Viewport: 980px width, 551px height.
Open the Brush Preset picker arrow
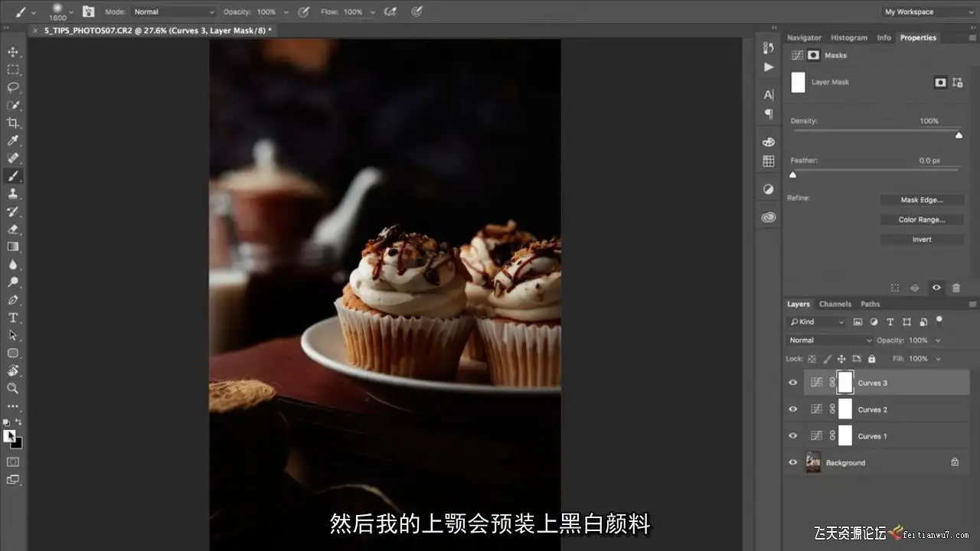[x=71, y=11]
